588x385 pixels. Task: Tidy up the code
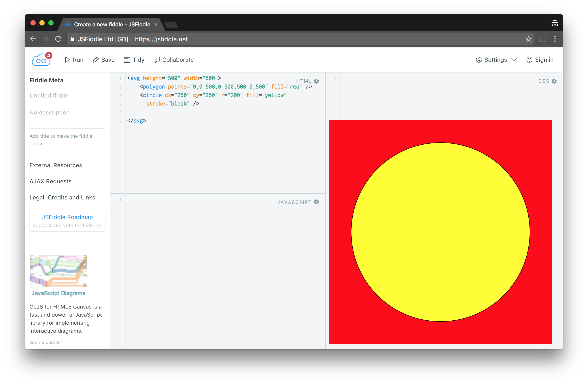[x=134, y=60]
